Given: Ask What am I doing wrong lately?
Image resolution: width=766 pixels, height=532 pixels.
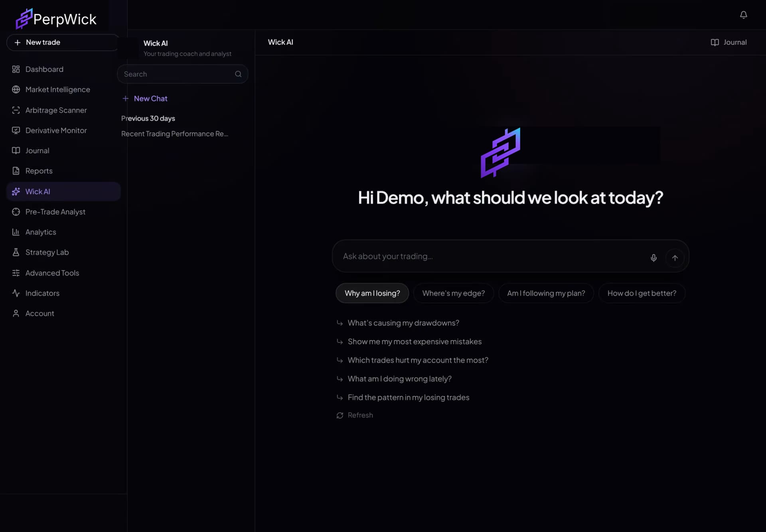Looking at the screenshot, I should (394, 379).
